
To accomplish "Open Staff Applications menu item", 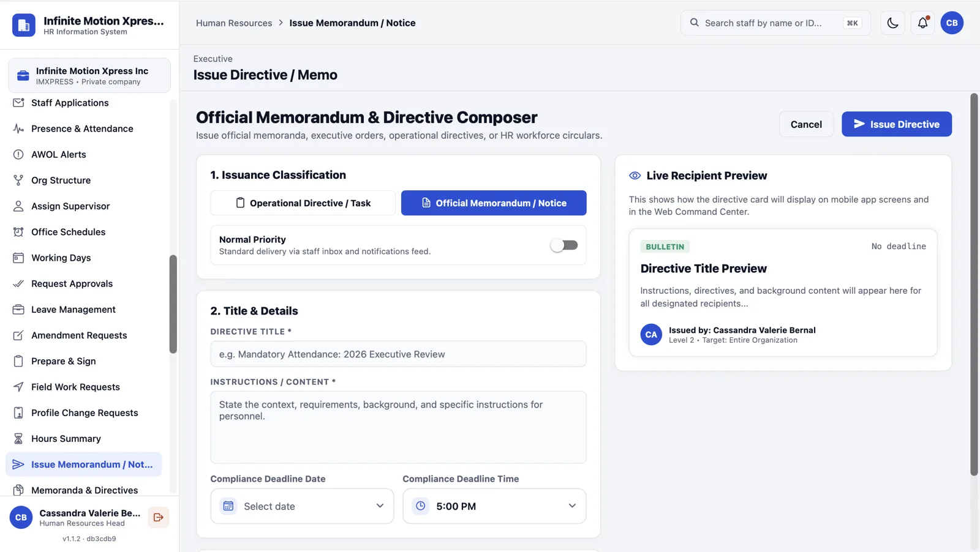I will [x=85, y=103].
